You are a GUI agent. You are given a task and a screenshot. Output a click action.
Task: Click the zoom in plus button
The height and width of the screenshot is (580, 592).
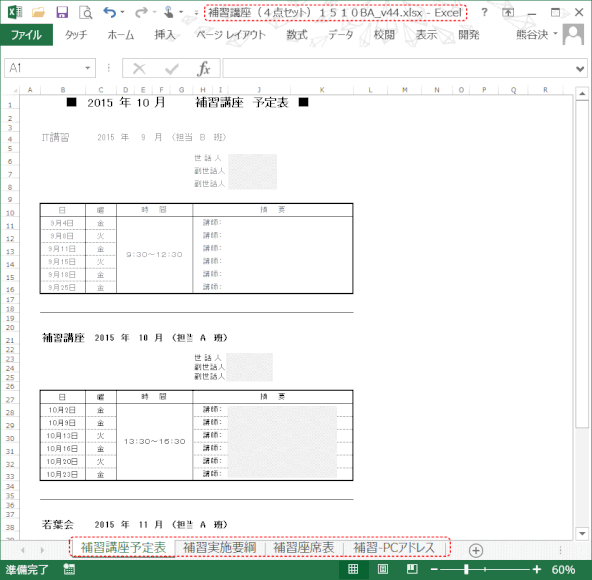point(536,569)
